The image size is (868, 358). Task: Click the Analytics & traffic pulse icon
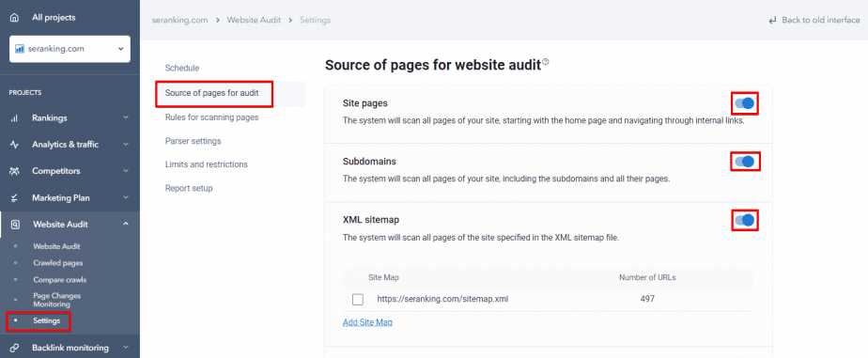(x=14, y=145)
